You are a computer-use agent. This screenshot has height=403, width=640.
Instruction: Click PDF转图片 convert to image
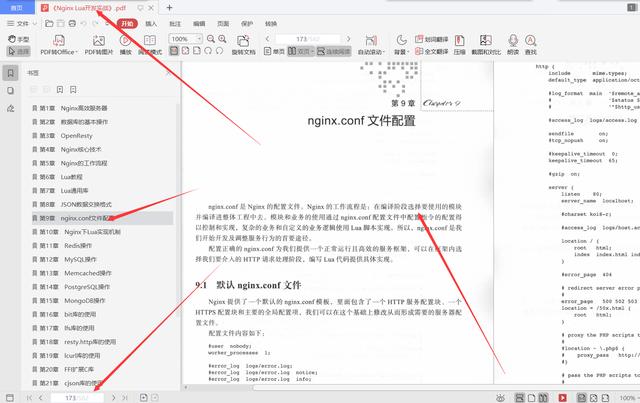coord(99,45)
